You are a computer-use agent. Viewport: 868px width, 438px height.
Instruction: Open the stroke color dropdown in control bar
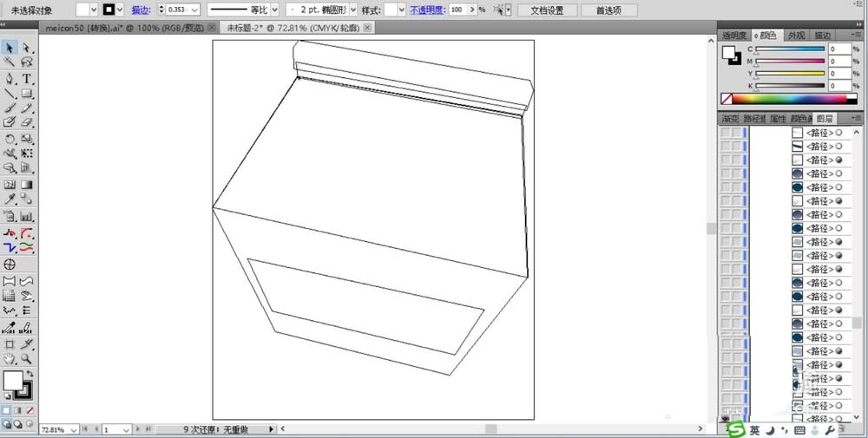pyautogui.click(x=120, y=10)
